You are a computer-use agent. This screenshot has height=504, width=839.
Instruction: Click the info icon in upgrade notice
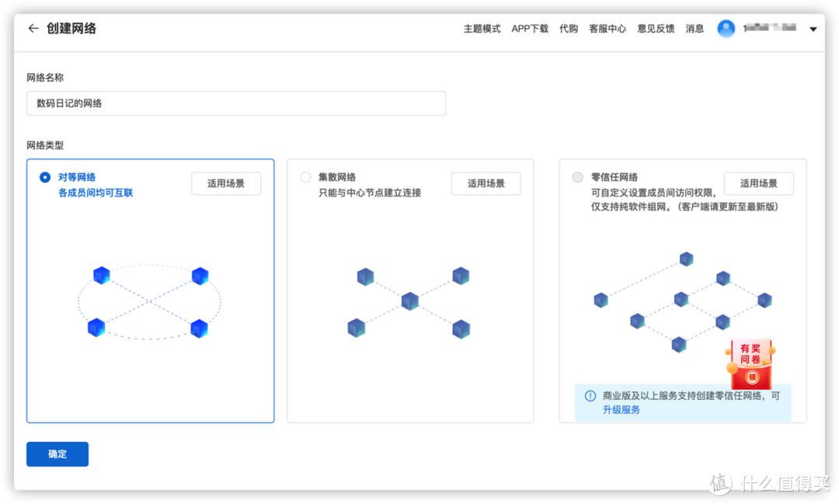[590, 396]
